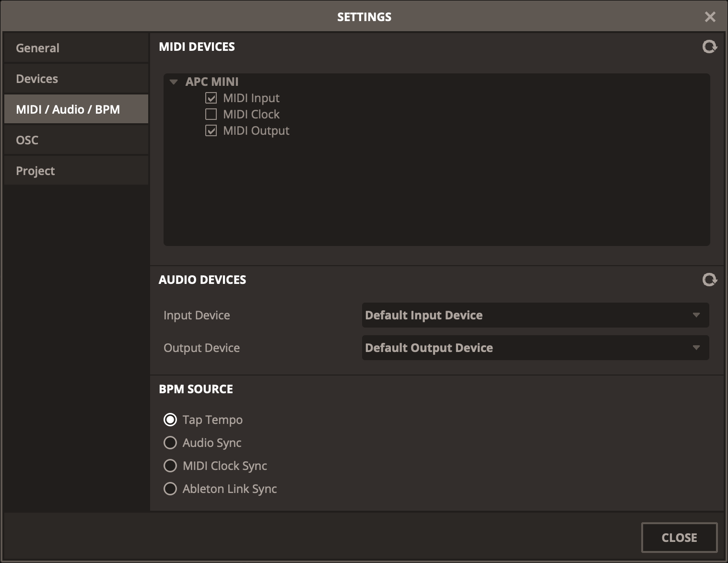Collapse the APC MINI device tree

coord(174,82)
